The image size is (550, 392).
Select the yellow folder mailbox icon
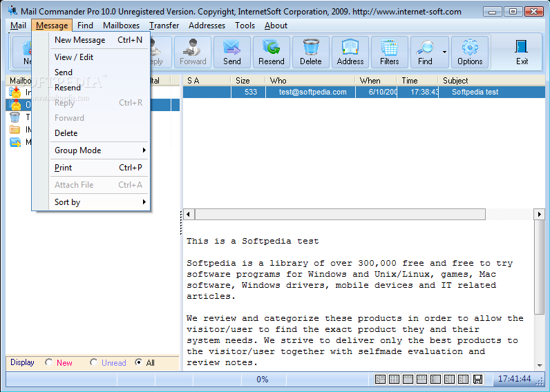15,130
